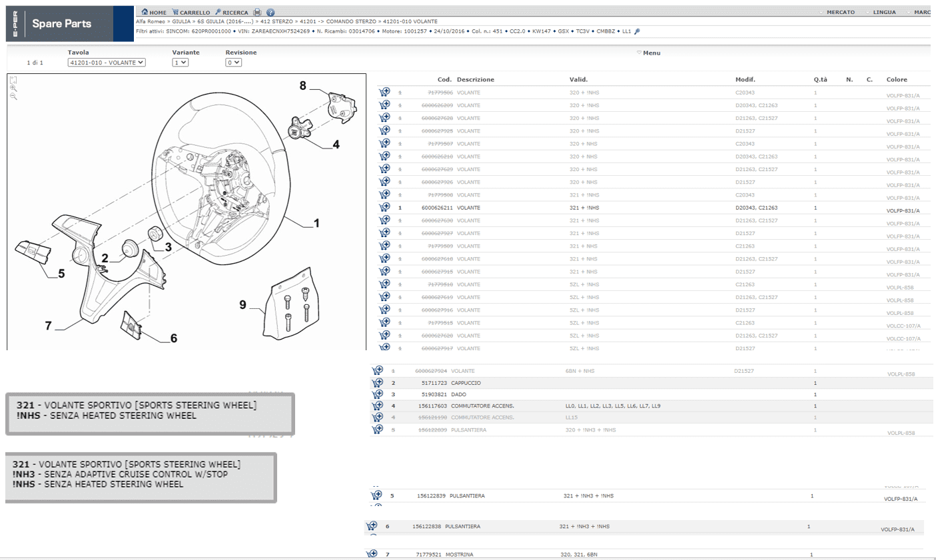936x560 pixels.
Task: Add active part 6000626211 VOLANTE to cart
Action: (x=384, y=208)
